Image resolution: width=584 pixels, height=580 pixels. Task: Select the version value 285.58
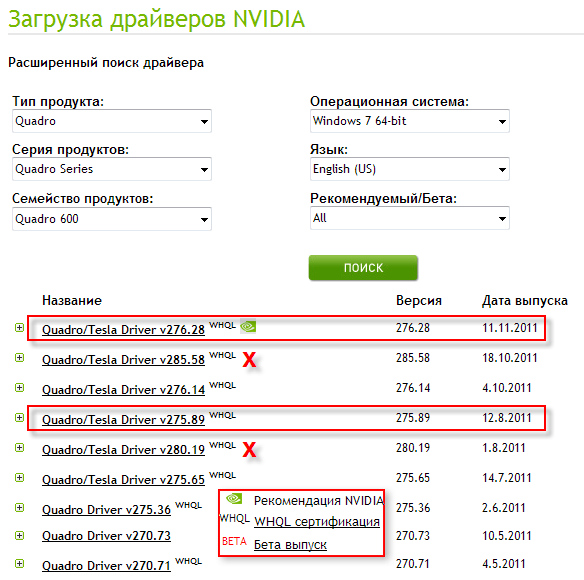point(413,358)
